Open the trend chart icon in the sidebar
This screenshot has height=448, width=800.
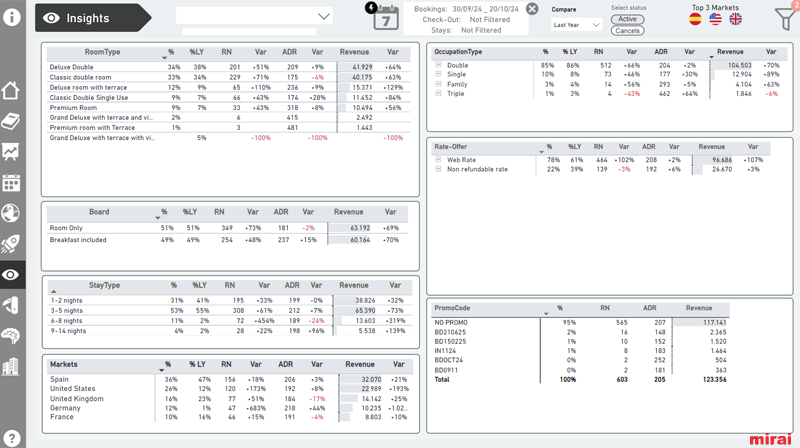tap(11, 152)
